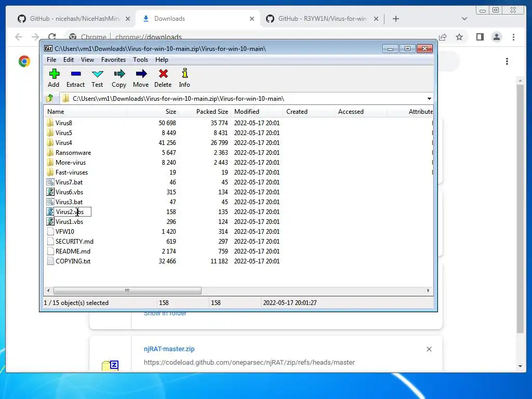Open new Chrome tab with plus
The image size is (532, 399).
pyautogui.click(x=395, y=19)
